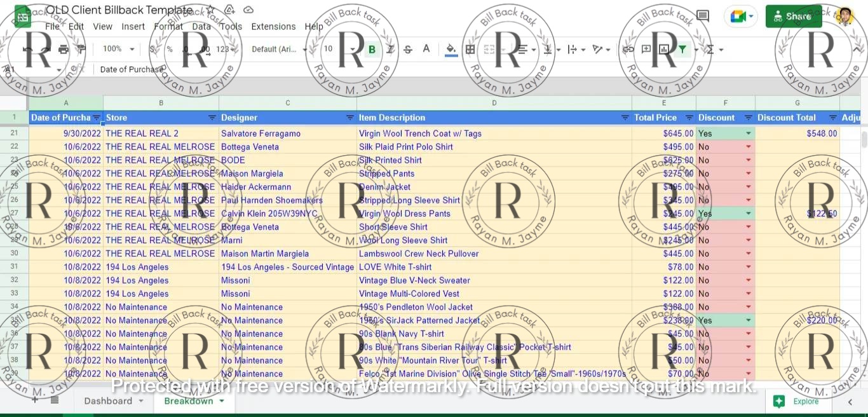Open the fill color picker
868x417 pixels.
pyautogui.click(x=451, y=49)
